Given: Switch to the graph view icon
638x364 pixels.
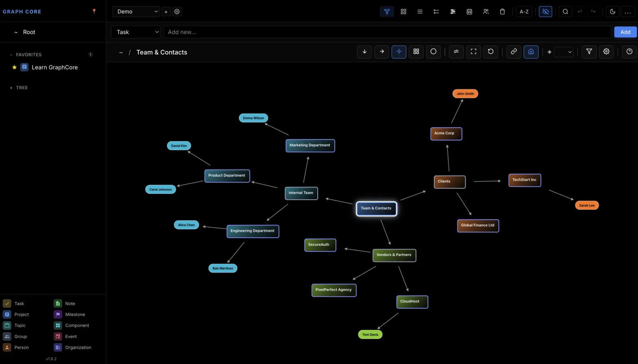Looking at the screenshot, I should pyautogui.click(x=387, y=12).
